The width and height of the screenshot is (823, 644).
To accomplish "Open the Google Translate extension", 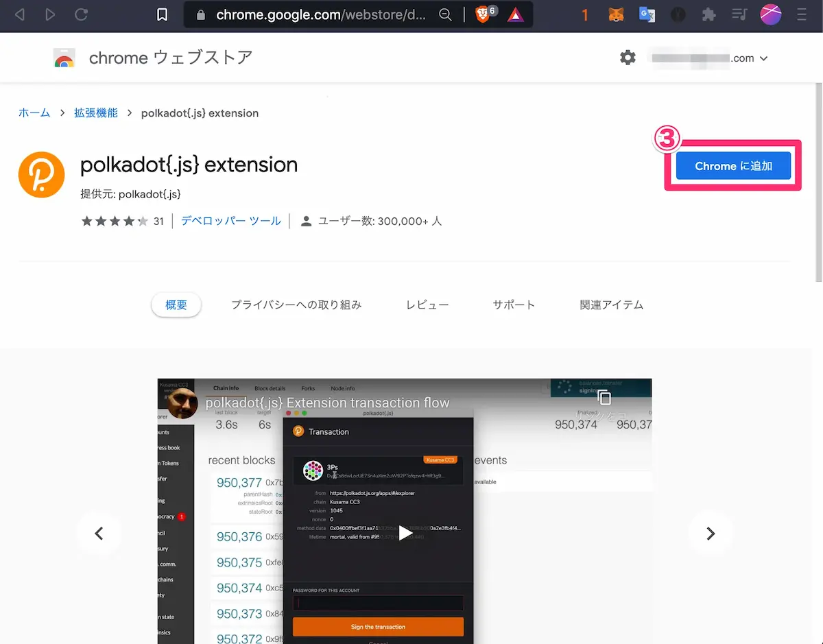I will pyautogui.click(x=647, y=15).
